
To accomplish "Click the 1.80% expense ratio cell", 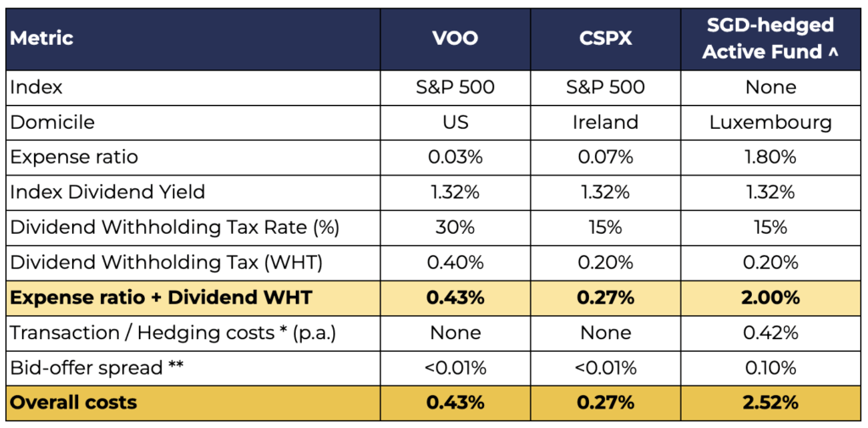I will [x=771, y=157].
